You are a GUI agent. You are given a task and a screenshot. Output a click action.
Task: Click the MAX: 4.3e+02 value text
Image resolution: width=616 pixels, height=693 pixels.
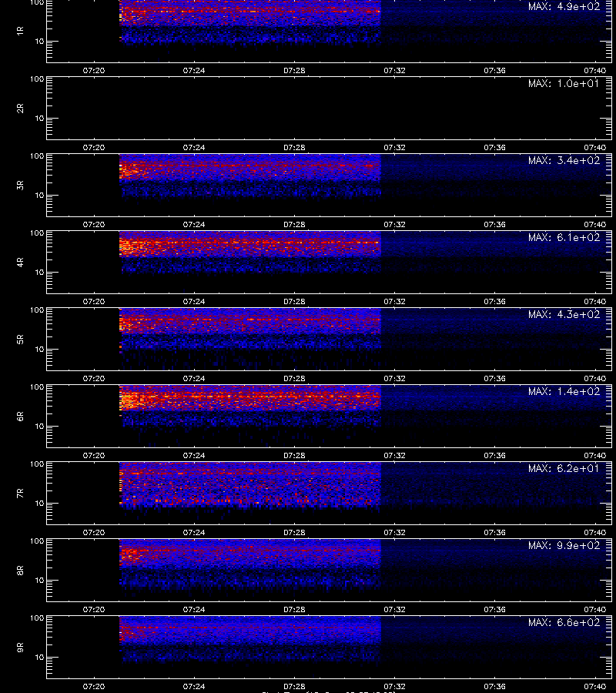point(564,314)
